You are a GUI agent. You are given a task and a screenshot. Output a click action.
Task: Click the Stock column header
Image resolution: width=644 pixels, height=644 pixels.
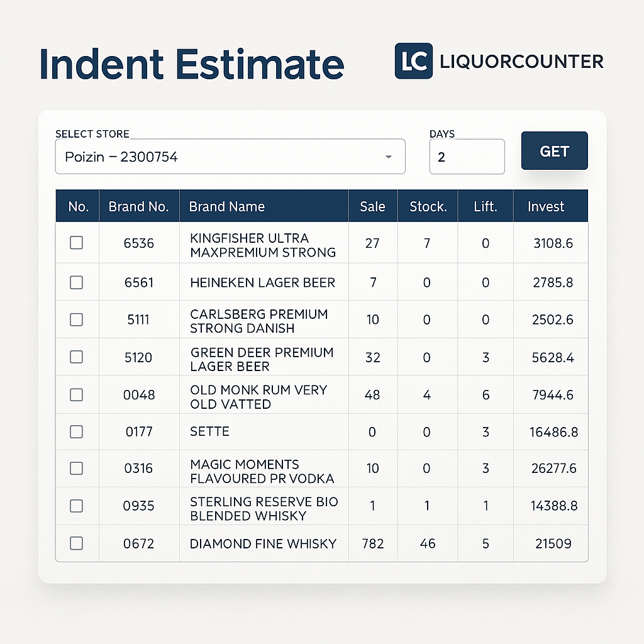point(428,206)
